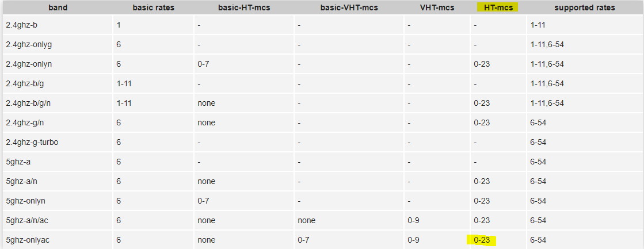The height and width of the screenshot is (249, 644).
Task: Select the "supported rates" column header
Action: pos(584,7)
